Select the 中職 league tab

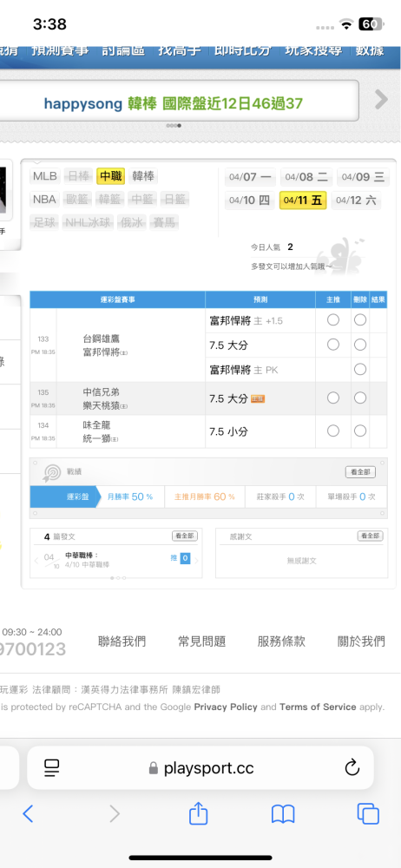111,176
